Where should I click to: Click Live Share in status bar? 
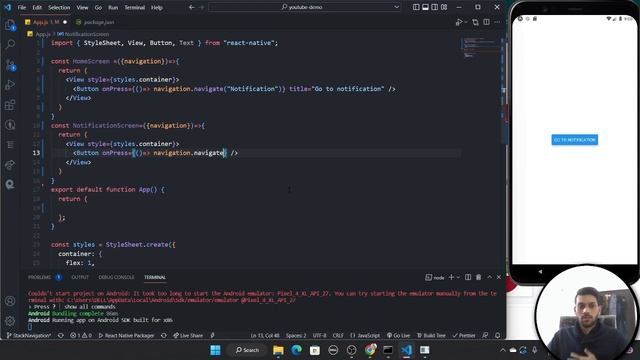pyautogui.click(x=188, y=336)
